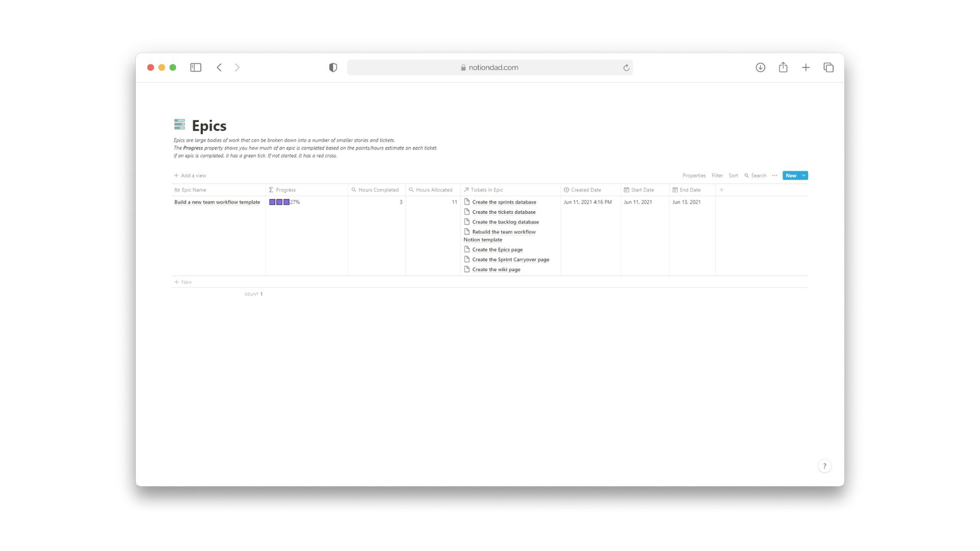Click the sigma icon on Progress column
The width and height of the screenshot is (980, 551).
[x=271, y=189]
